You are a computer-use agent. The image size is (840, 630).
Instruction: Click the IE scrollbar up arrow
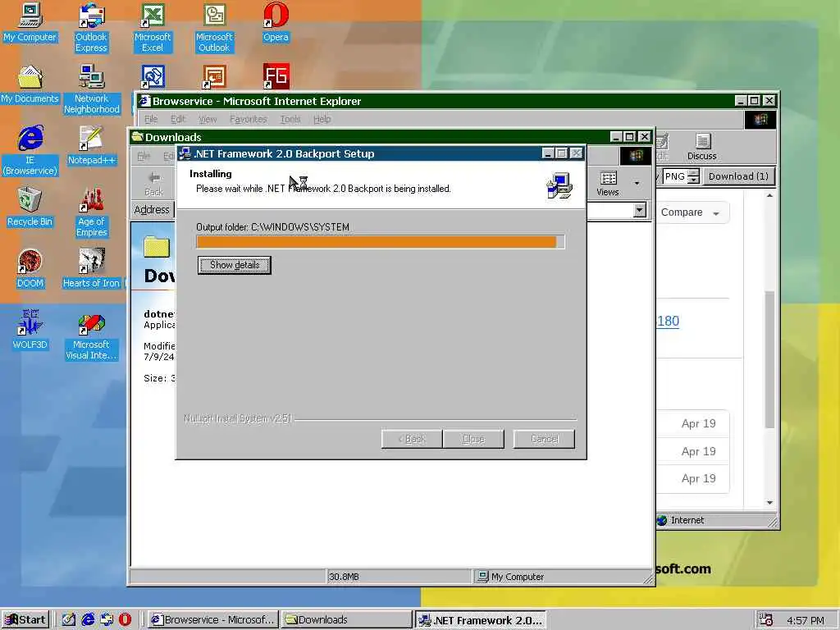pos(769,196)
